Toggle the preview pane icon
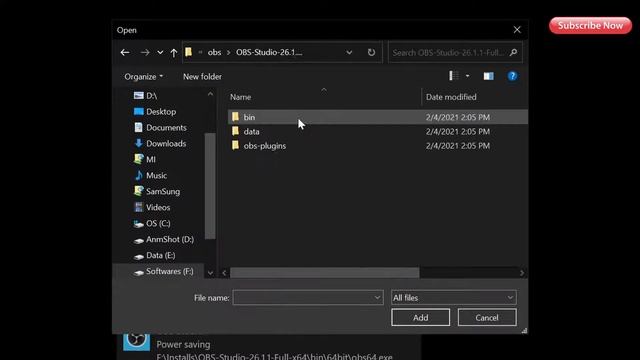Screen dimensions: 640x360 pos(489,76)
